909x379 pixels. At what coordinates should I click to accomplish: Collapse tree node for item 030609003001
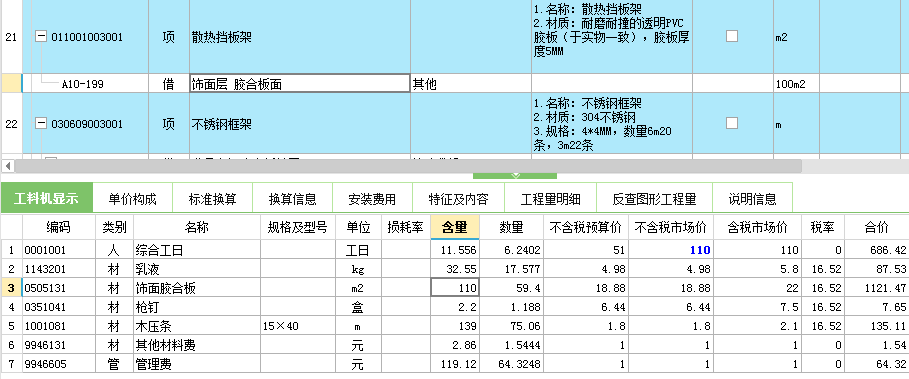coord(41,123)
